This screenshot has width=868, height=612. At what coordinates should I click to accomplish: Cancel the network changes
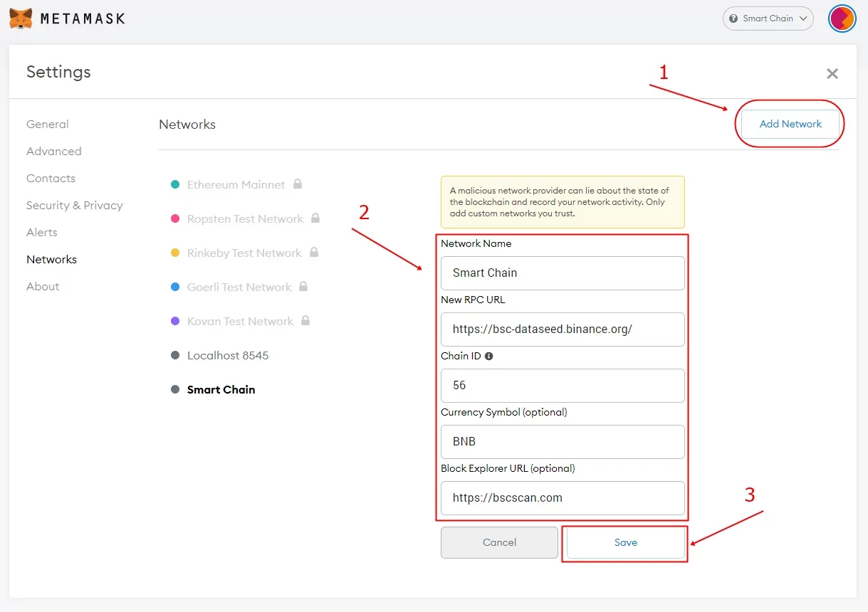[499, 542]
